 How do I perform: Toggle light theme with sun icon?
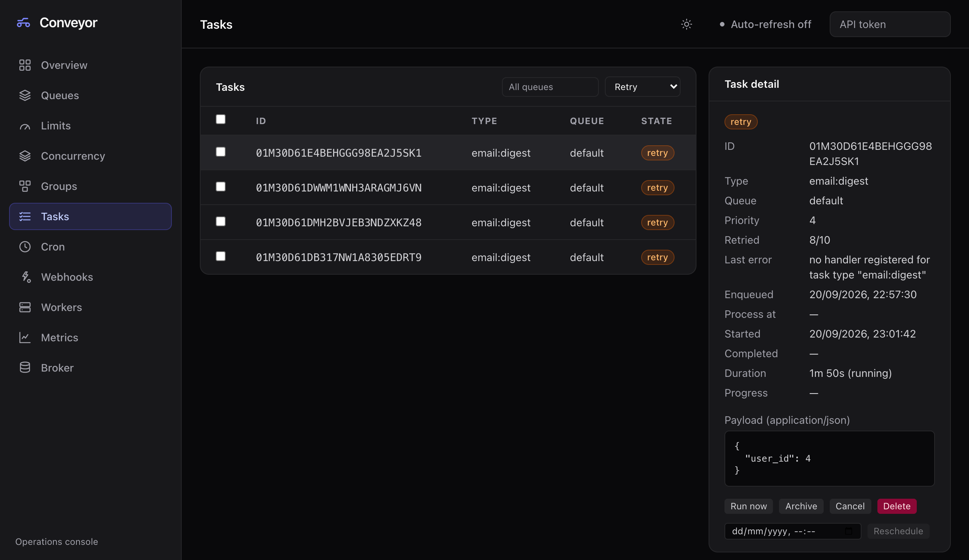(686, 25)
